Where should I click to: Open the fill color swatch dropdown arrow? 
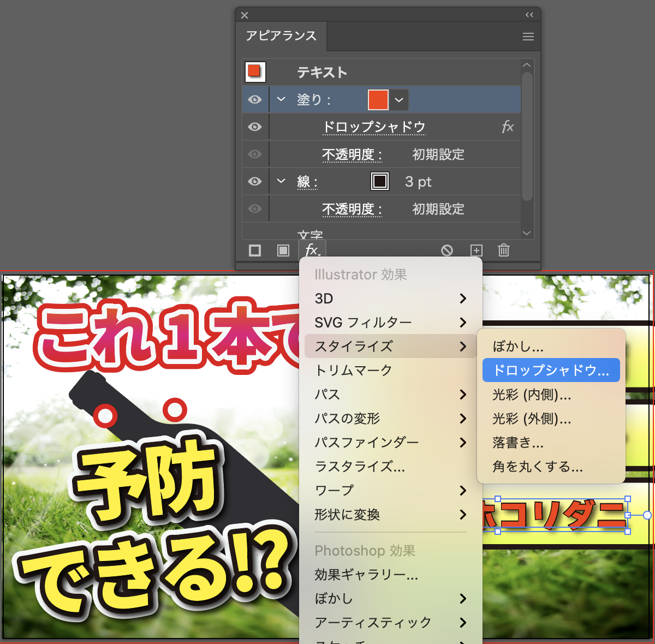coord(399,100)
